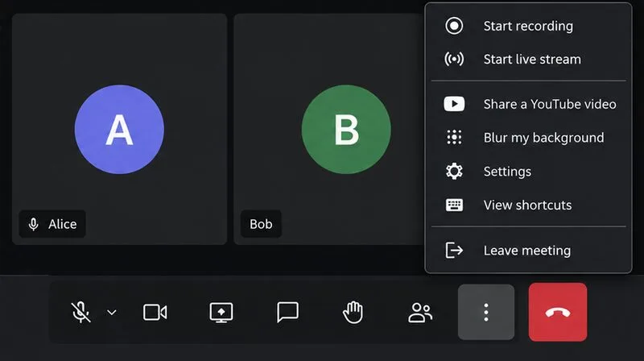This screenshot has width=644, height=361.
Task: Hang up with the red phone button
Action: click(558, 312)
